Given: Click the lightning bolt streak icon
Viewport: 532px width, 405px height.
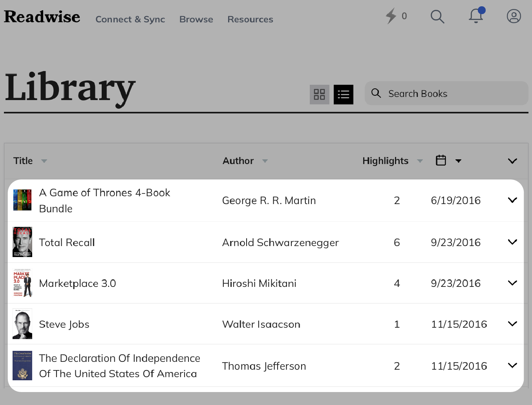Looking at the screenshot, I should [391, 16].
